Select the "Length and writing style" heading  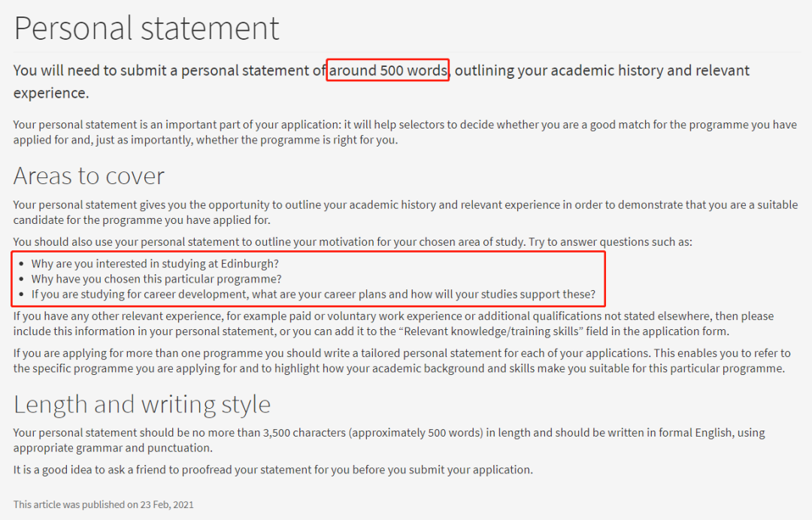pyautogui.click(x=142, y=404)
